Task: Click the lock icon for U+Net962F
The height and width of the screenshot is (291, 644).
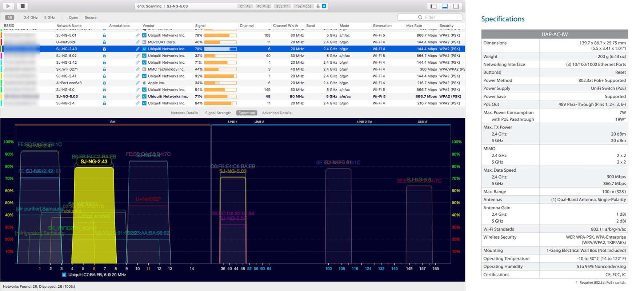Action: [104, 42]
